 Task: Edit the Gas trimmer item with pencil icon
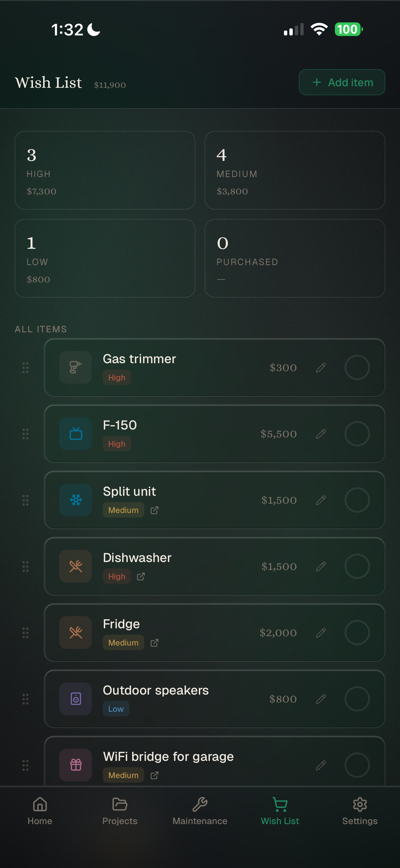point(321,367)
